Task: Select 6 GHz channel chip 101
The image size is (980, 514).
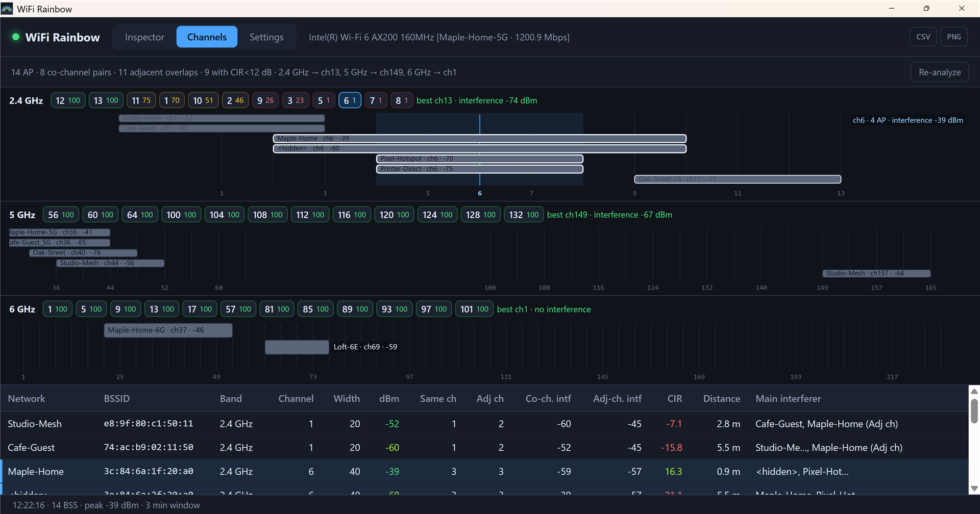Action: coord(474,309)
